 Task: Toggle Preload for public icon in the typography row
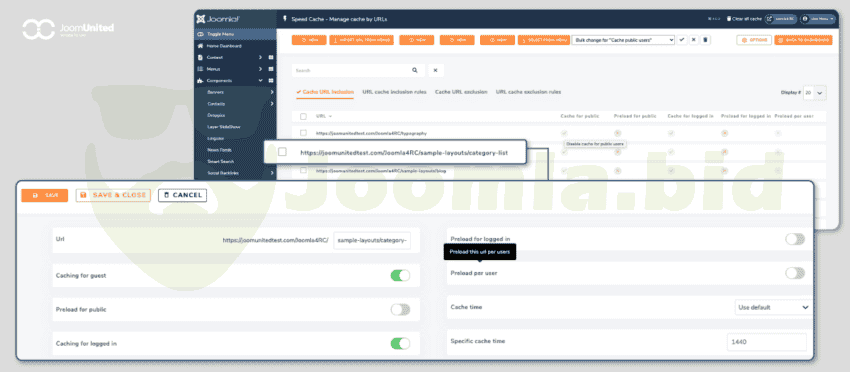tap(617, 133)
